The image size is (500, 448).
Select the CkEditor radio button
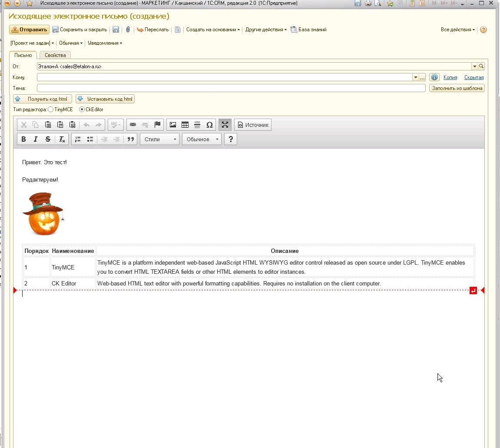point(82,110)
